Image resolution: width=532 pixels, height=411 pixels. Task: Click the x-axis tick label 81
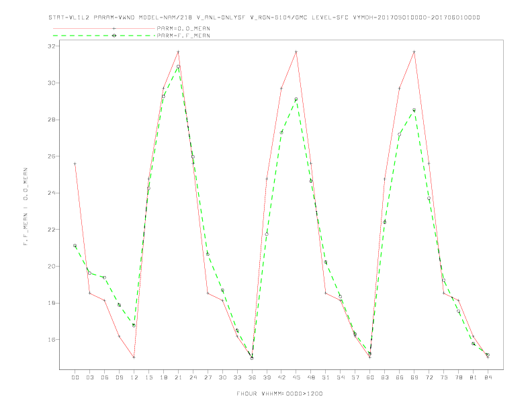coord(473,377)
